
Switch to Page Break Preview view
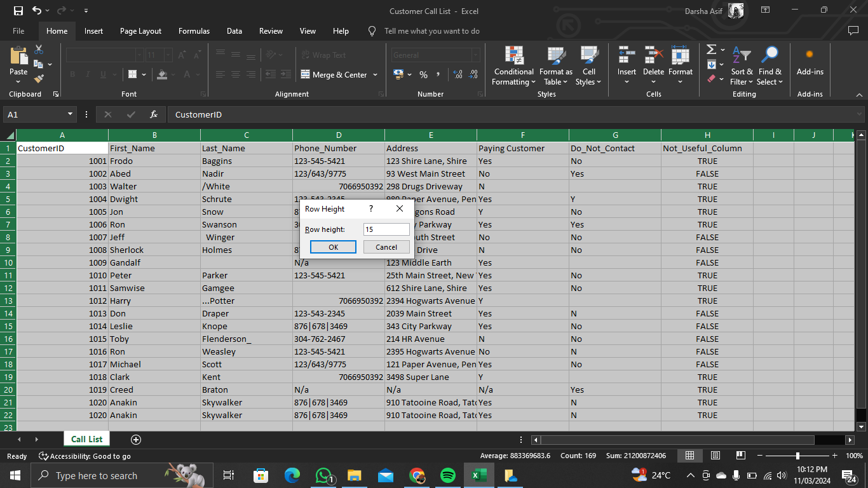(x=740, y=456)
